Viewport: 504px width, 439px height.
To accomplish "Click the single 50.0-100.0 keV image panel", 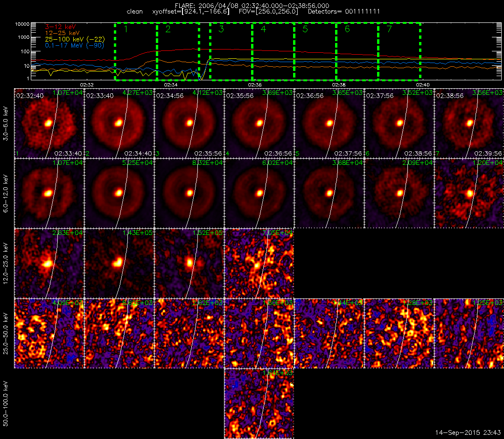I will click(259, 404).
